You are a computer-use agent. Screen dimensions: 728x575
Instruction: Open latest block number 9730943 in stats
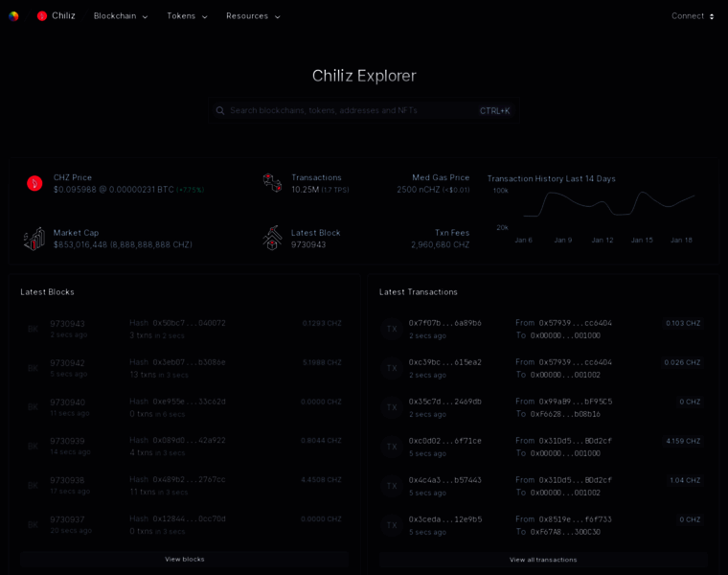coord(308,244)
